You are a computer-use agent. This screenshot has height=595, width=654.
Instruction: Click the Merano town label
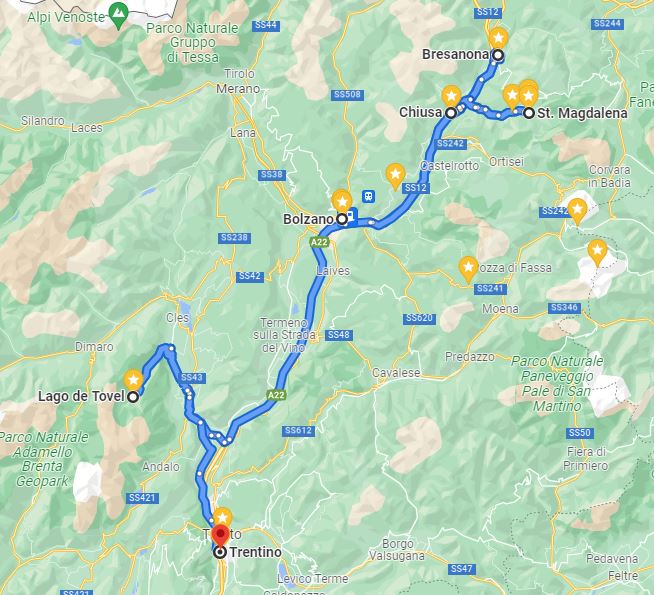[238, 89]
